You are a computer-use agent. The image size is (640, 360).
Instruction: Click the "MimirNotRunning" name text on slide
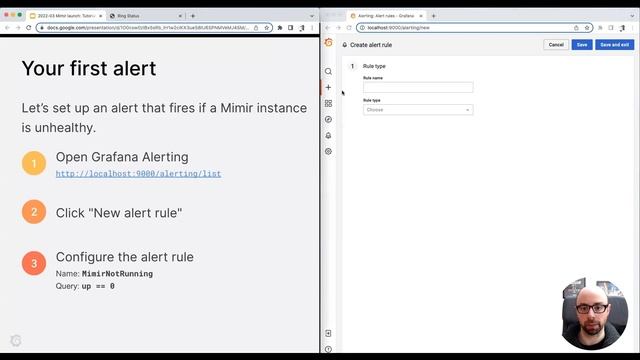118,274
